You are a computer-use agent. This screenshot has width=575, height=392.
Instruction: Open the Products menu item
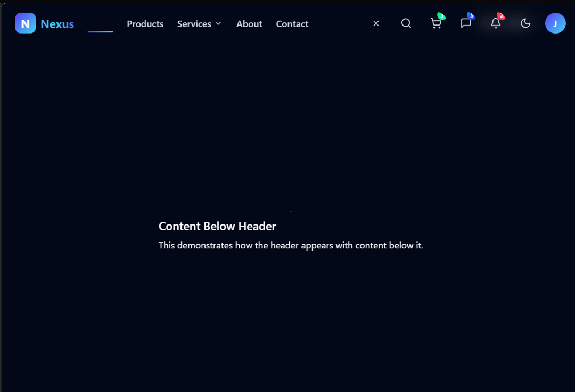tap(145, 24)
